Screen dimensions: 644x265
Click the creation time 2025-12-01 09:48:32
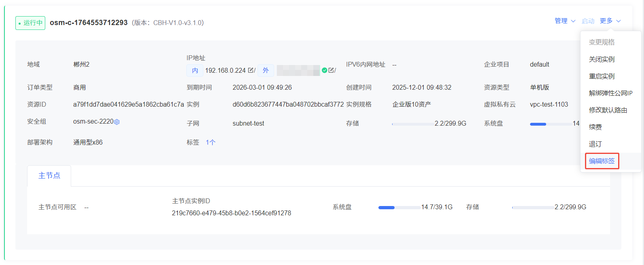click(422, 87)
